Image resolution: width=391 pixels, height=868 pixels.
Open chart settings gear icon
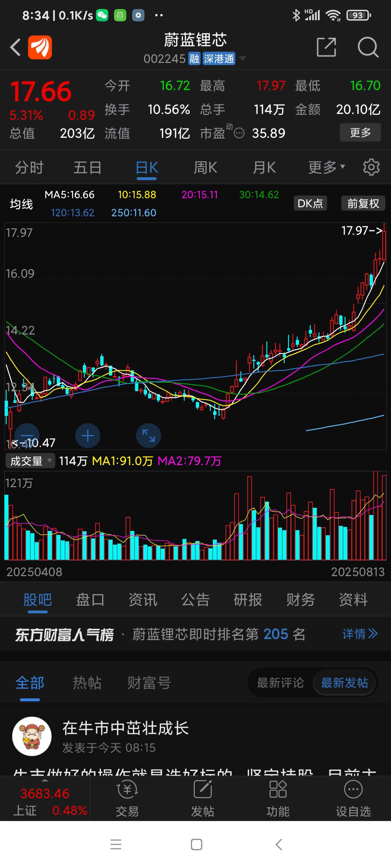pyautogui.click(x=371, y=167)
